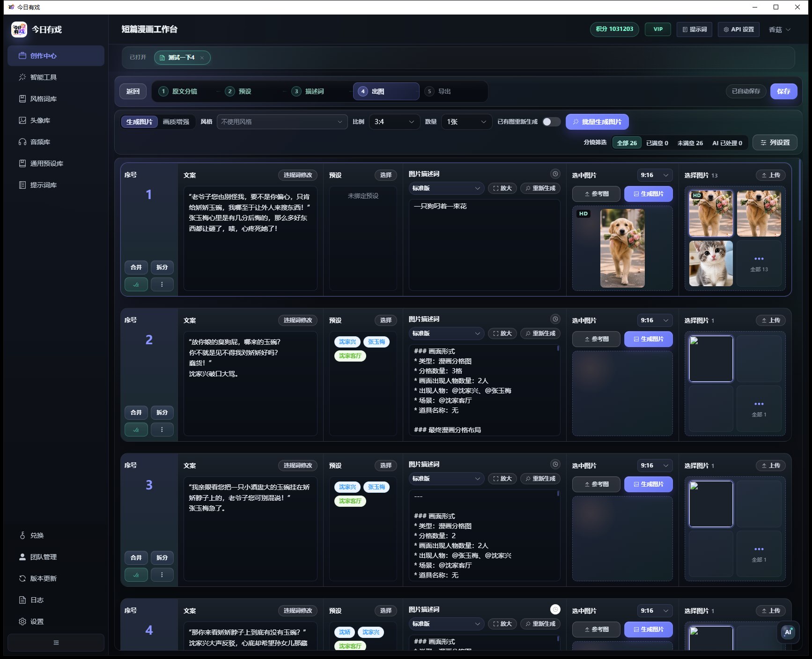The width and height of the screenshot is (812, 659).
Task: Collapse the sidebar with hamburger button
Action: click(x=56, y=643)
